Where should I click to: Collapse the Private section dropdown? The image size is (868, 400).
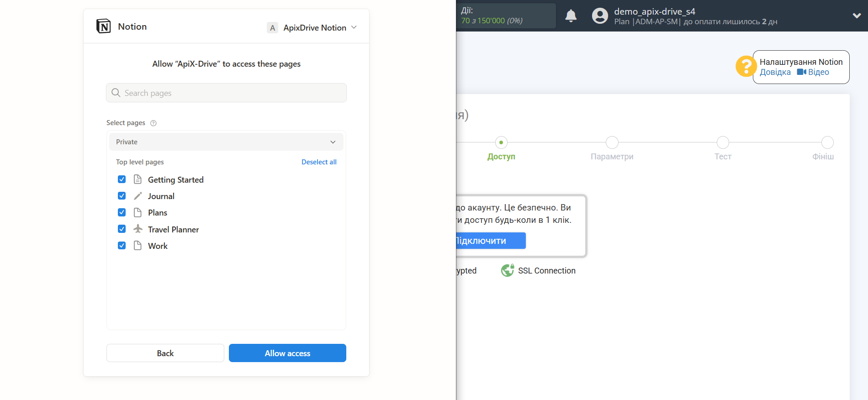[226, 142]
